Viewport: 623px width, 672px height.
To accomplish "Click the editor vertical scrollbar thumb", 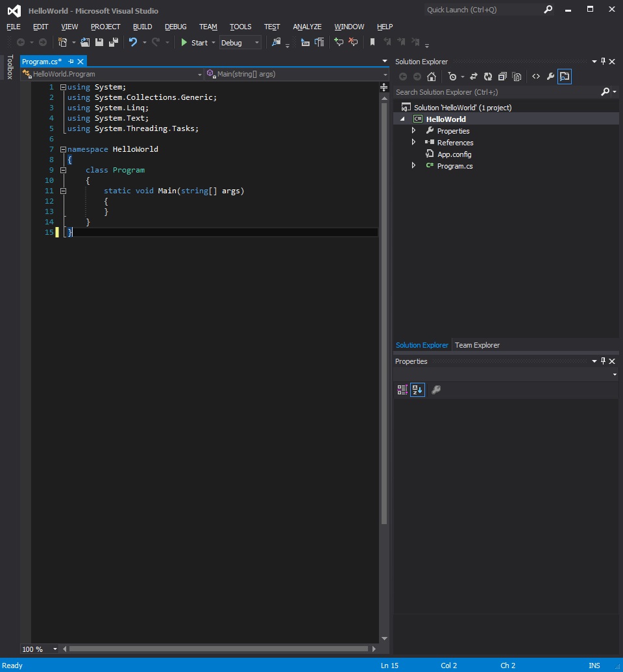I will point(384,313).
